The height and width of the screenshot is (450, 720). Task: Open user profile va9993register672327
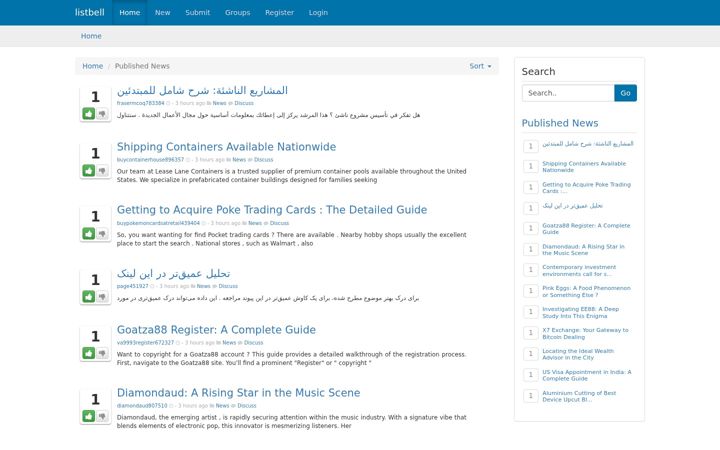(145, 343)
